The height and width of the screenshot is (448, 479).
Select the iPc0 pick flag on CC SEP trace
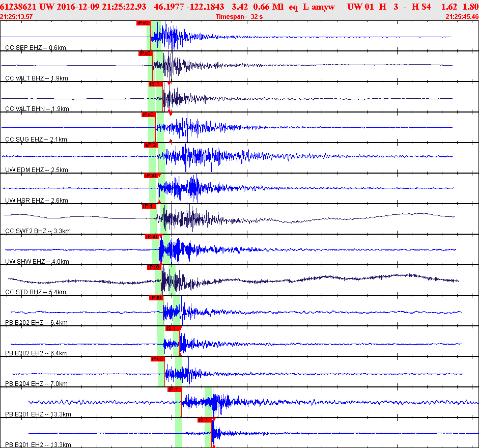[143, 23]
